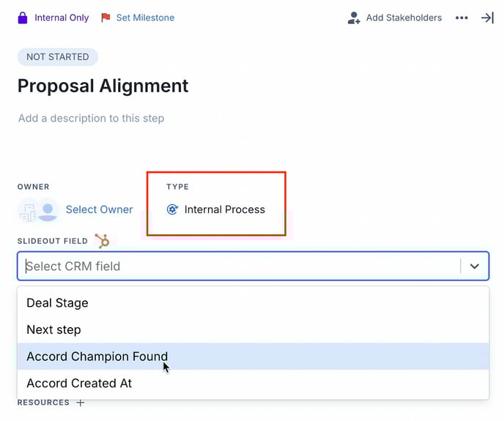
Task: Click the step description placeholder text
Action: coord(91,118)
